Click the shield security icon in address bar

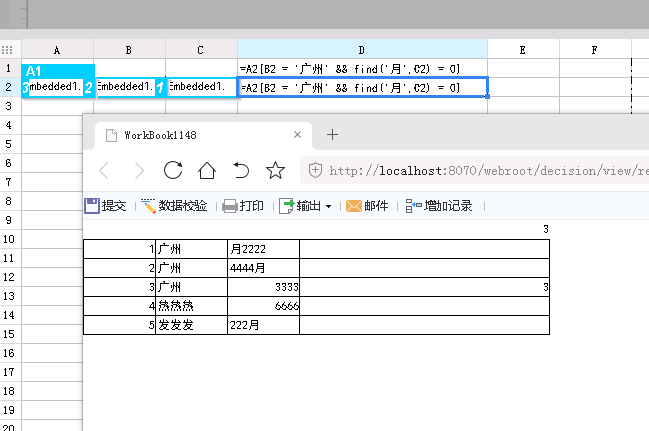click(x=315, y=170)
